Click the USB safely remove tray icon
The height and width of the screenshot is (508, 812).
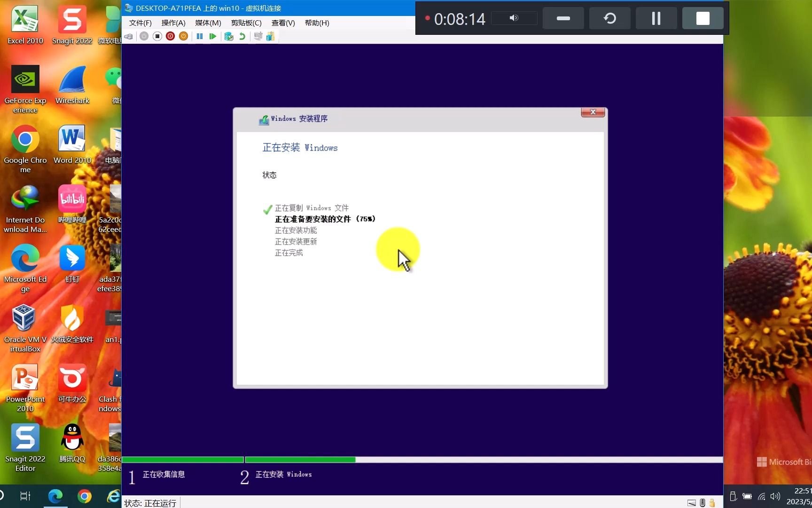click(x=733, y=496)
